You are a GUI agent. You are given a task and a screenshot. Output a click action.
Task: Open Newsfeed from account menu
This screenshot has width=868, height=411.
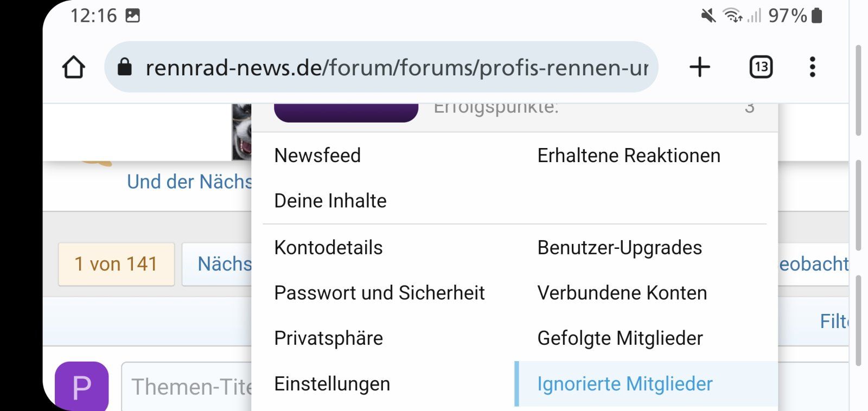317,156
